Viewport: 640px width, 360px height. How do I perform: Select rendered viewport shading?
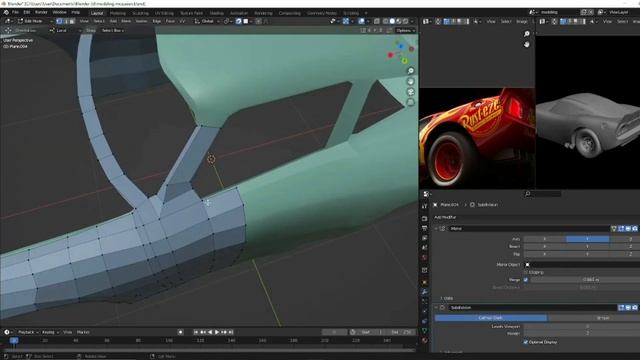pos(405,21)
